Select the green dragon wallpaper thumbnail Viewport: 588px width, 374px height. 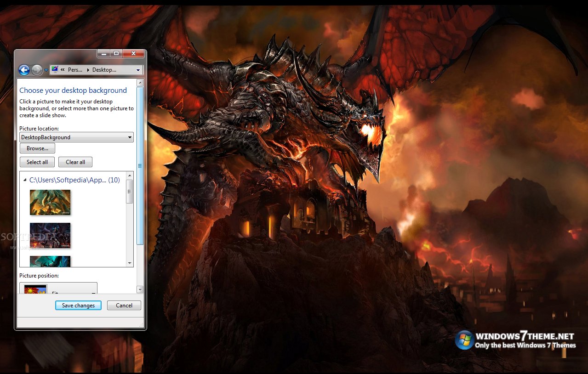(50, 203)
